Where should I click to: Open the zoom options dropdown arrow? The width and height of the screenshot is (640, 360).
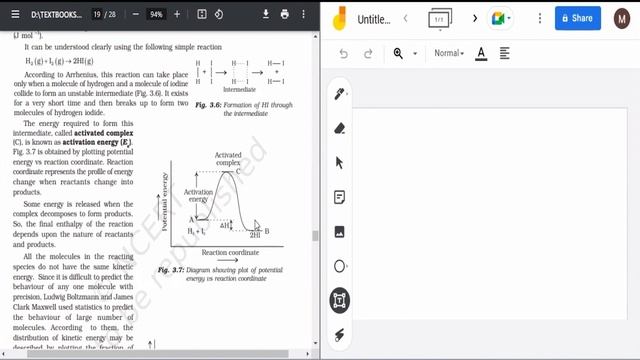415,53
